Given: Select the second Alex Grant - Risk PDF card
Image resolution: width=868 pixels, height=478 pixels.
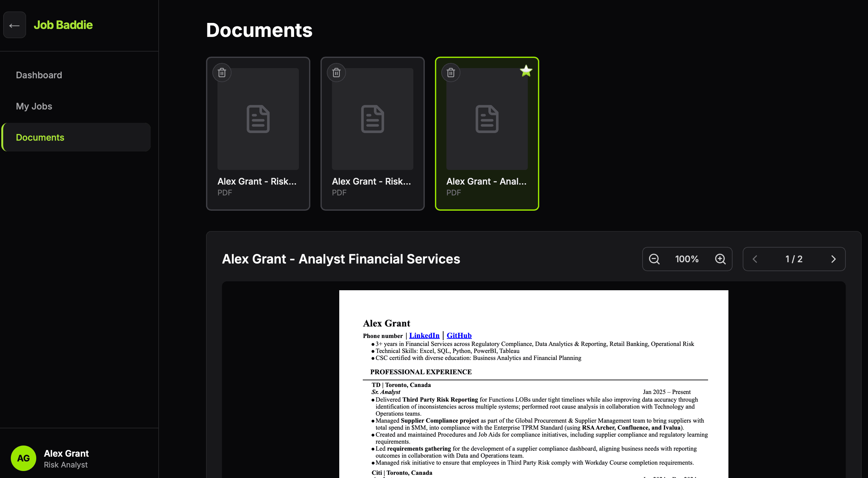Looking at the screenshot, I should 372,134.
